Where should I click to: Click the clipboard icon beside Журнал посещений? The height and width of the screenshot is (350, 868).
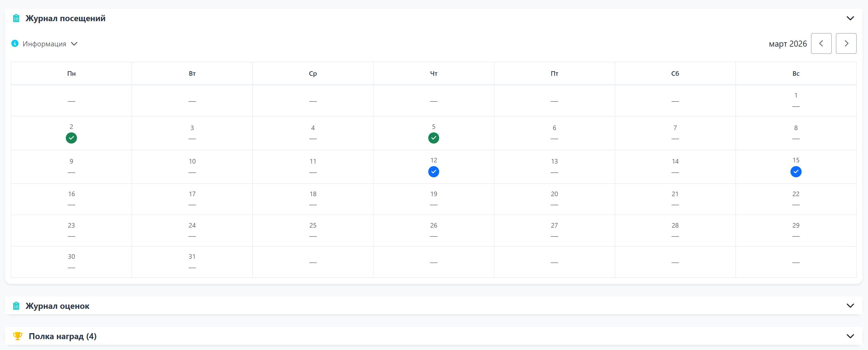(16, 18)
